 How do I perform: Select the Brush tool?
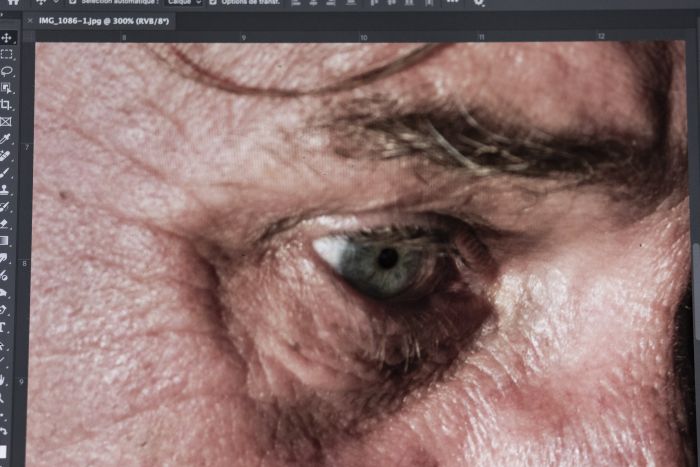(6, 172)
